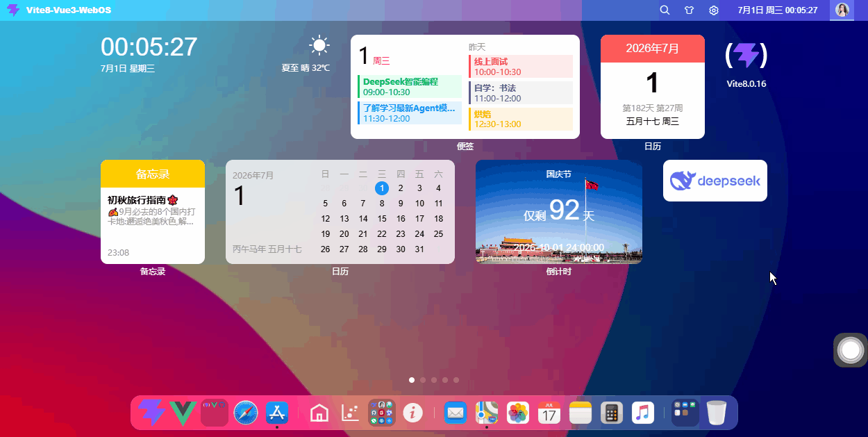Click the 丙午马年 五月十七 lunar date text
868x437 pixels.
coord(267,249)
